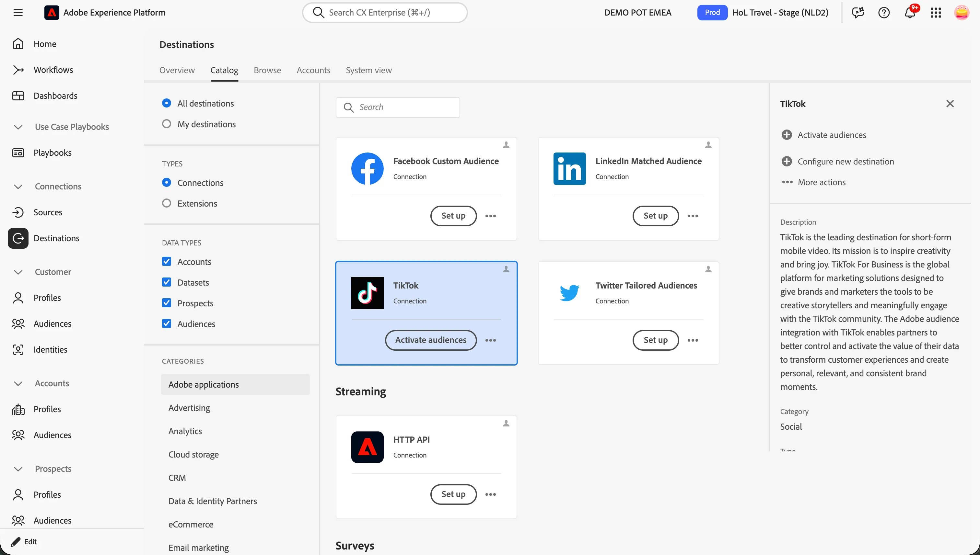Click the Search CX Enterprise box
Viewport: 980px width, 555px height.
(x=385, y=13)
